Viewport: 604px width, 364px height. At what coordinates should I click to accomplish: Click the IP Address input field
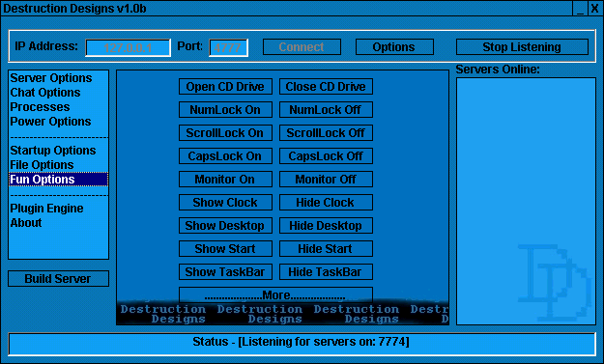[128, 47]
